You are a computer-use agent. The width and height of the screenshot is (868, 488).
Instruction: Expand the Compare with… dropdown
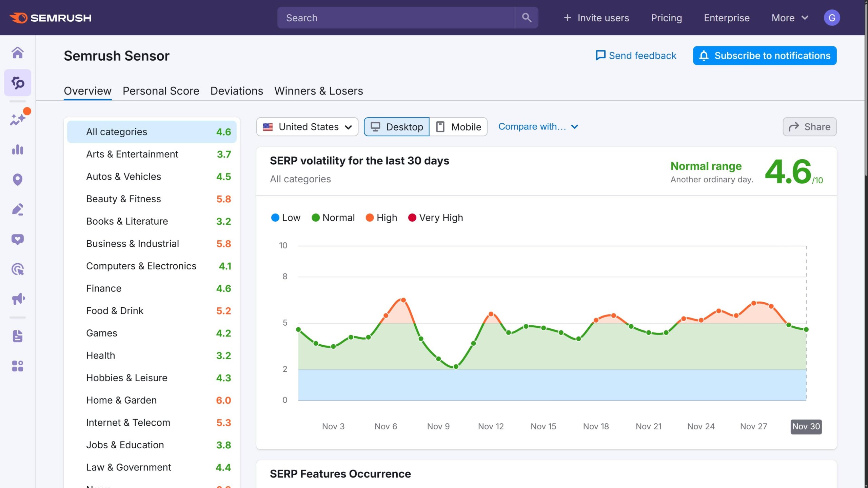tap(538, 127)
